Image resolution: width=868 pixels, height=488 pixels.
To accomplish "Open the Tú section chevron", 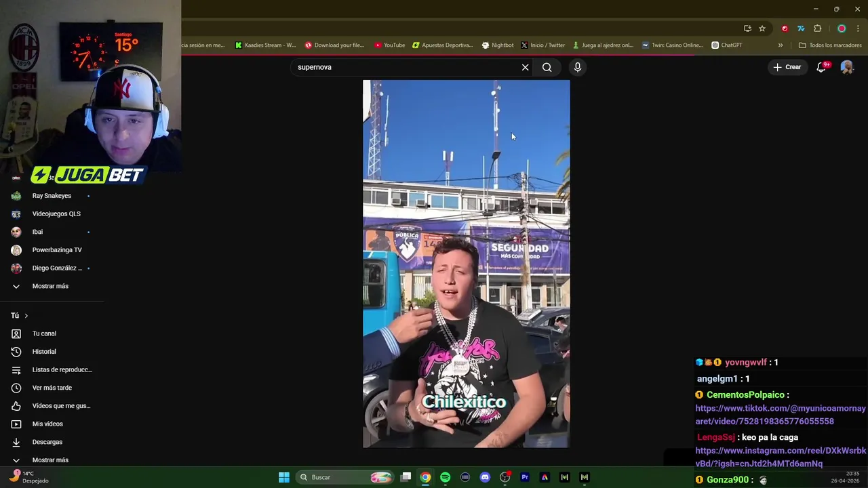I will click(x=26, y=316).
